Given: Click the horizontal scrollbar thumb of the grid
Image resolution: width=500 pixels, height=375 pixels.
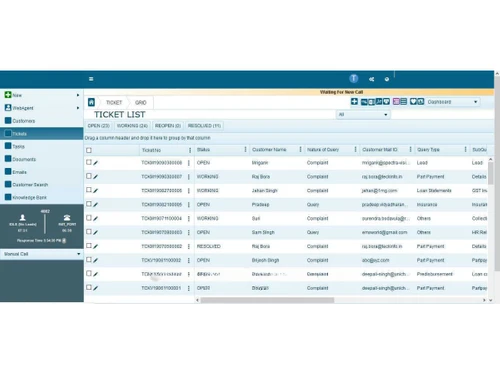Looking at the screenshot, I should [267, 300].
